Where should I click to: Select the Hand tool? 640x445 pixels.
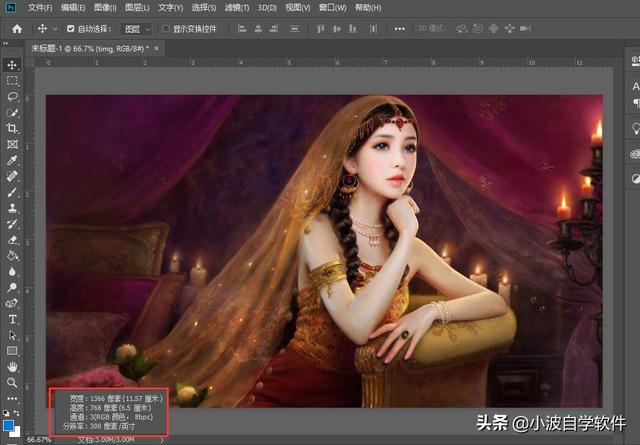tap(12, 367)
